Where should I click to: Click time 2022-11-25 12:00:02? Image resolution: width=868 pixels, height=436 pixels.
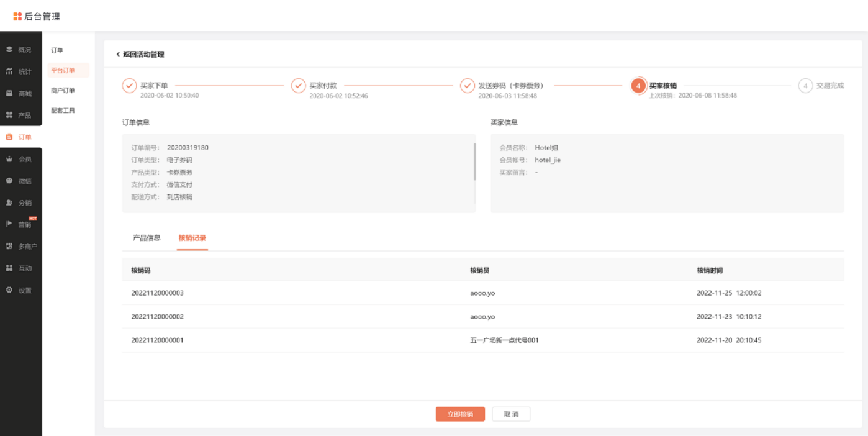tap(729, 293)
